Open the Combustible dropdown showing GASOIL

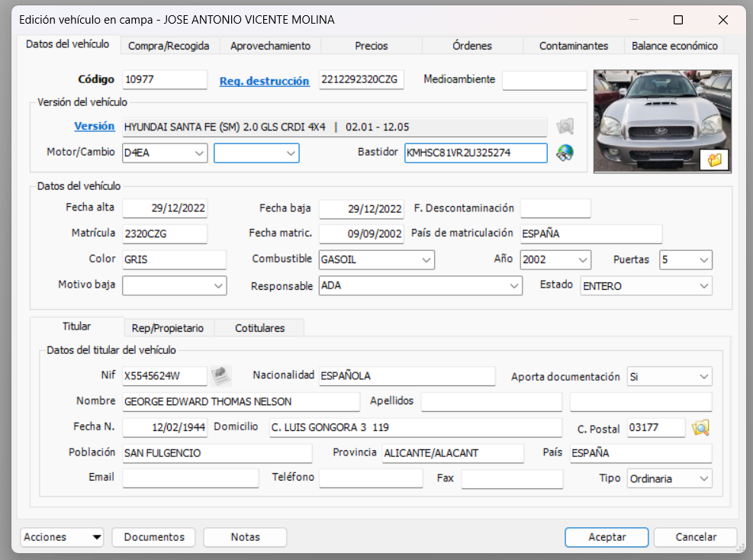[426, 259]
